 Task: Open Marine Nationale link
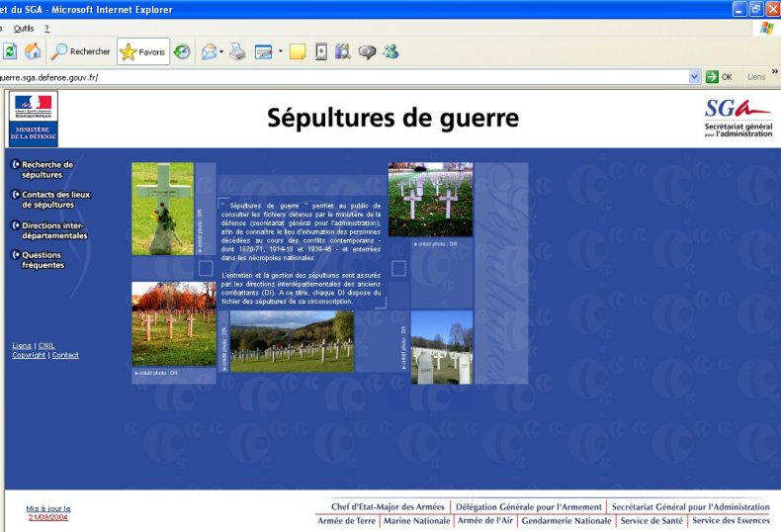point(417,520)
